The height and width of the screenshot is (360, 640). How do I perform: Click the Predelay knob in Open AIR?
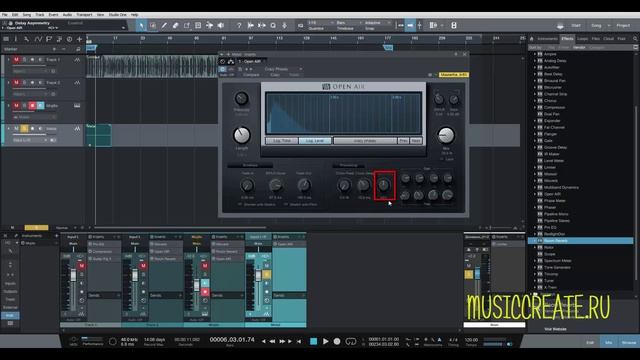click(x=242, y=98)
